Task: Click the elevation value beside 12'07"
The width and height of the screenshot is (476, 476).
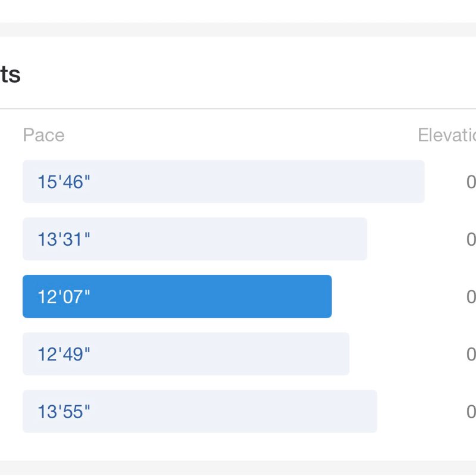Action: 471,296
